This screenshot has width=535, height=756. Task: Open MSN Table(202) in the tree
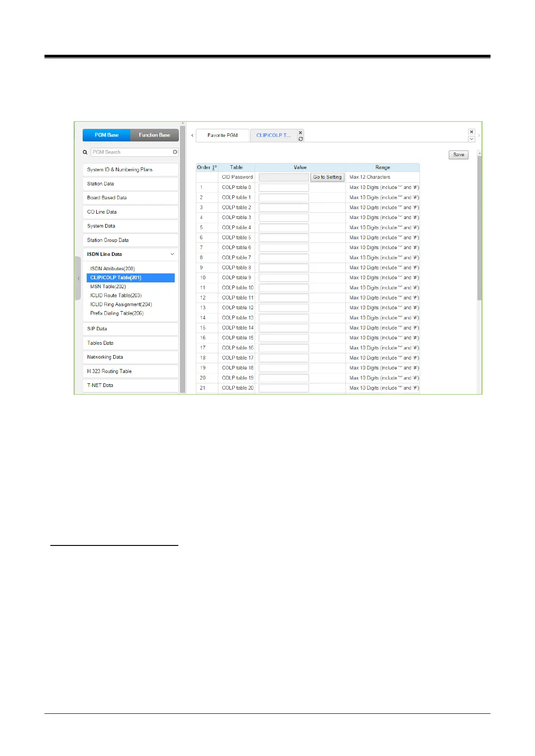pyautogui.click(x=108, y=287)
